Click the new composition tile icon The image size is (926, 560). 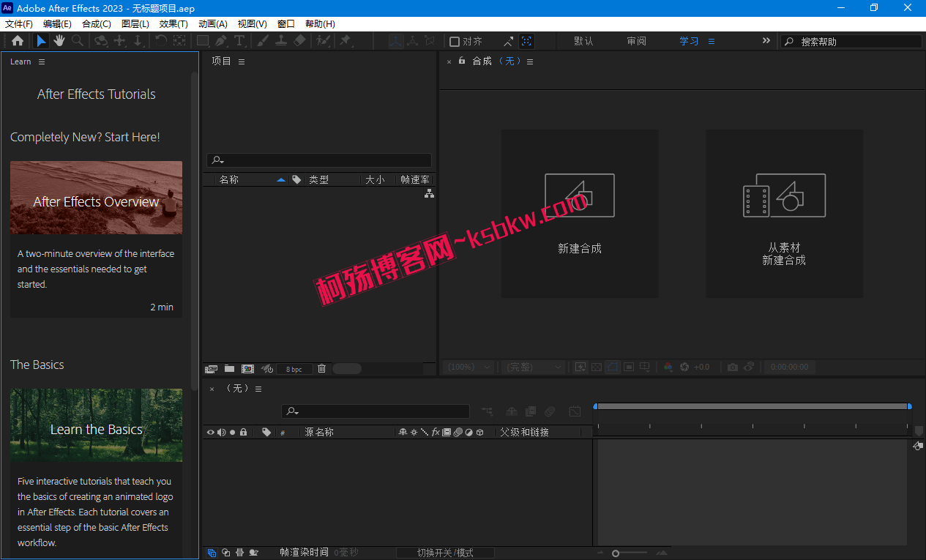[580, 195]
